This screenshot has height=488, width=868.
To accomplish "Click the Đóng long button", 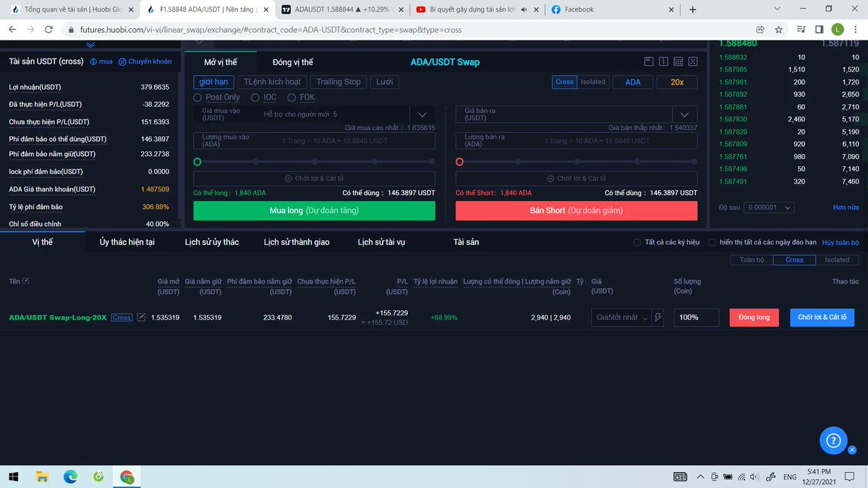I will 754,317.
